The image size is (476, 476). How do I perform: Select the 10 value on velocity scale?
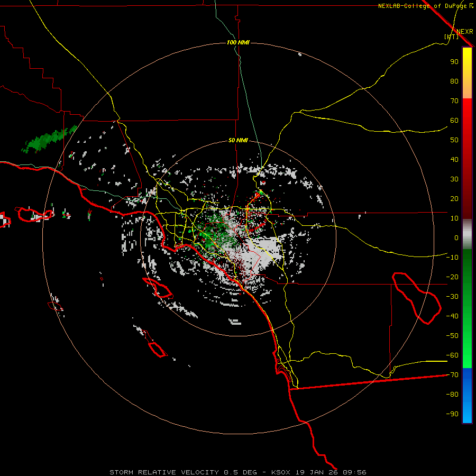(454, 218)
